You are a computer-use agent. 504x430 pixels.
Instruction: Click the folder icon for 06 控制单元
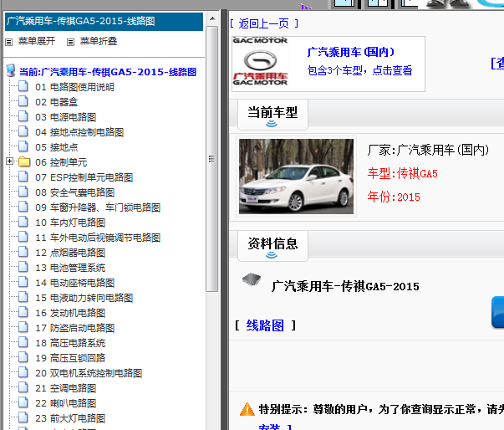pyautogui.click(x=24, y=161)
